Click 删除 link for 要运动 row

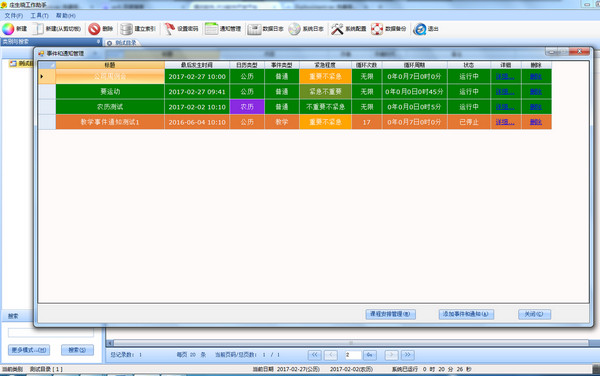point(536,92)
